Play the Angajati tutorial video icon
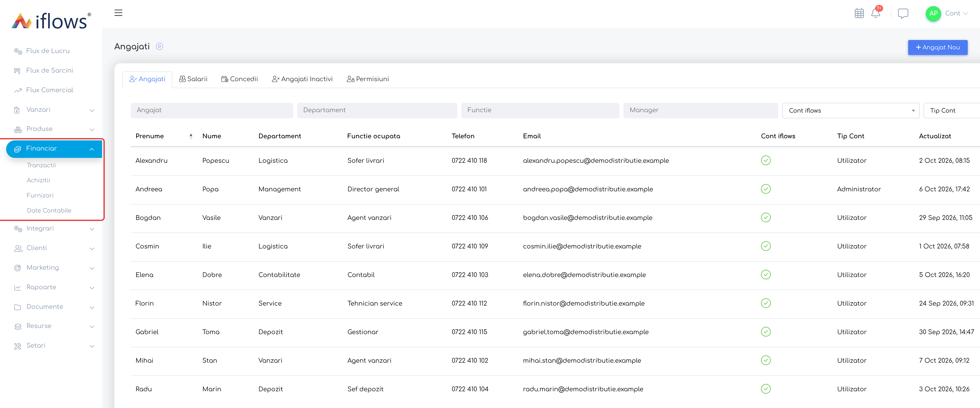 pos(159,46)
